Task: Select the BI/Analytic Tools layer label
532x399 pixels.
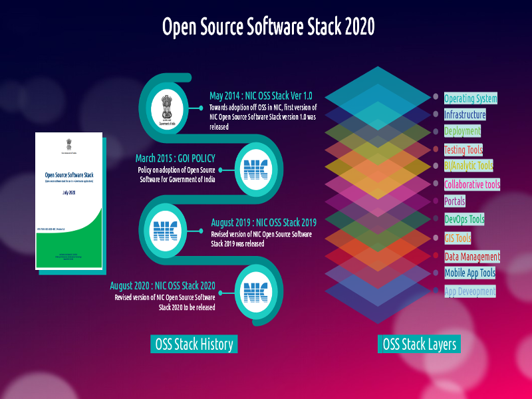Action: point(469,166)
